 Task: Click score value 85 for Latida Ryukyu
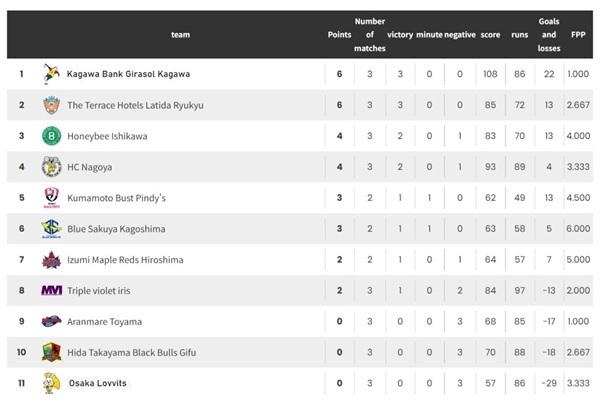490,105
